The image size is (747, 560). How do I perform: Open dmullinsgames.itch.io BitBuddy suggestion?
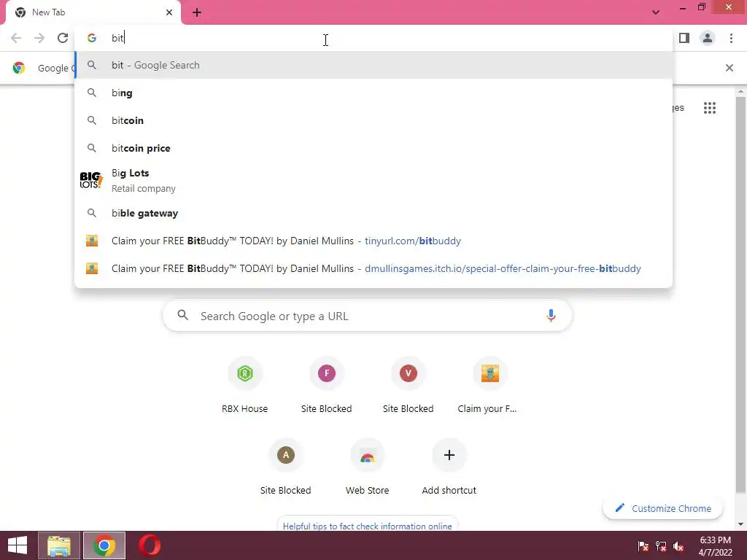tap(373, 268)
